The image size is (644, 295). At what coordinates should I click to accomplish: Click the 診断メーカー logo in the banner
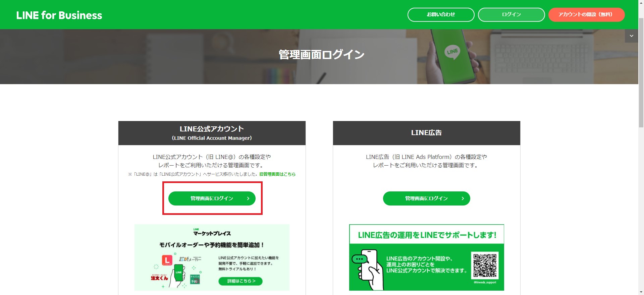[x=190, y=259]
